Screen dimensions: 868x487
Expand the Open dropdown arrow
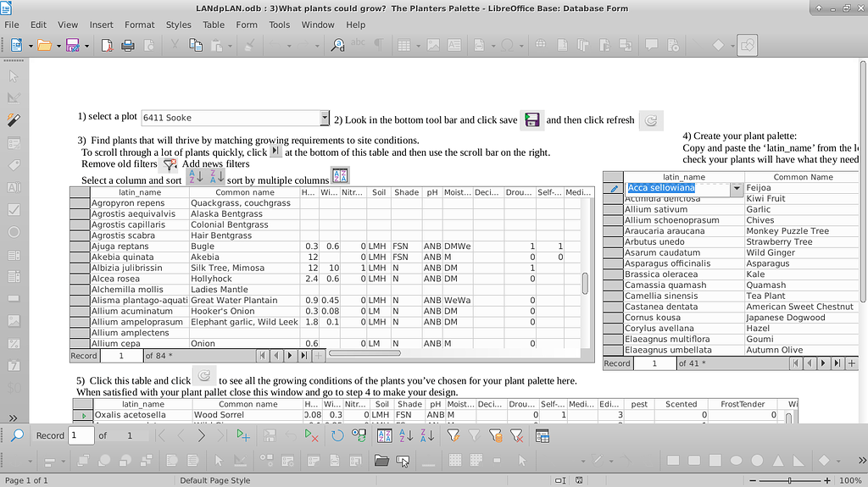click(x=58, y=46)
